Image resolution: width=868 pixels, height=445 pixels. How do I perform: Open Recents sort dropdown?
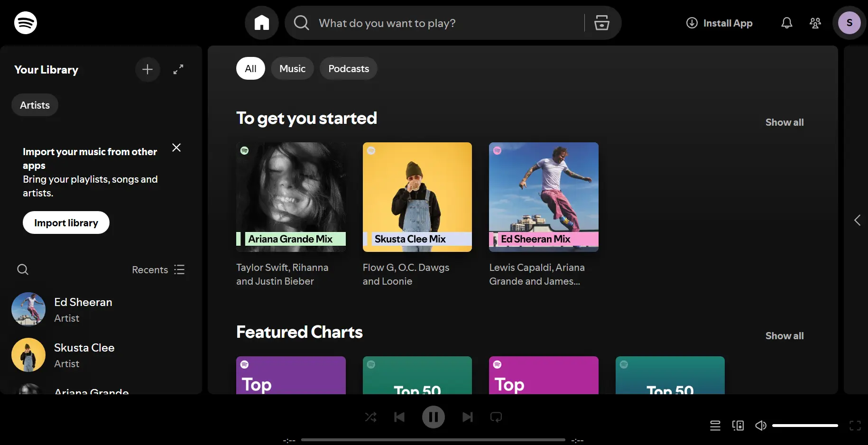pos(158,269)
